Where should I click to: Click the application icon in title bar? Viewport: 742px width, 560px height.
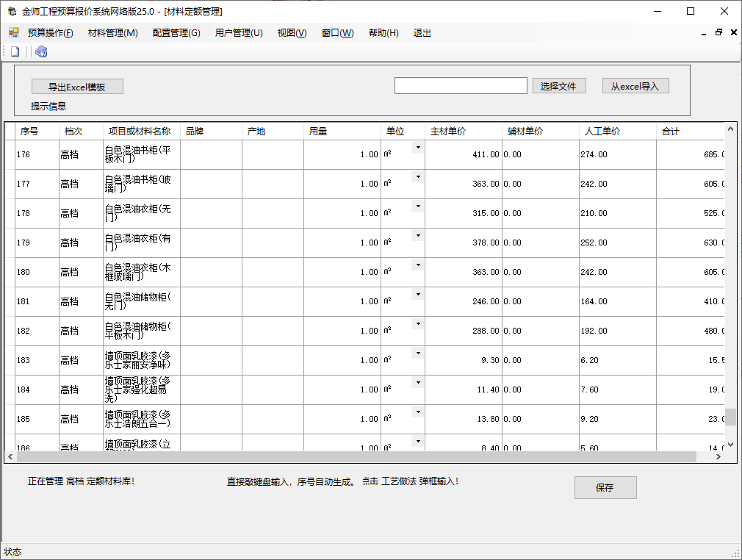click(12, 12)
